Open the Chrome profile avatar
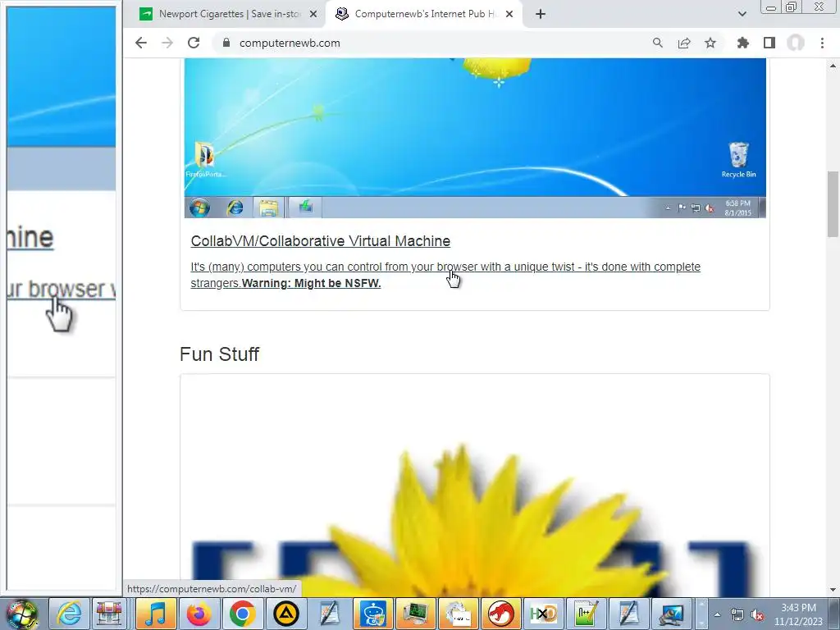Screen dimensions: 840x630 pyautogui.click(x=796, y=43)
